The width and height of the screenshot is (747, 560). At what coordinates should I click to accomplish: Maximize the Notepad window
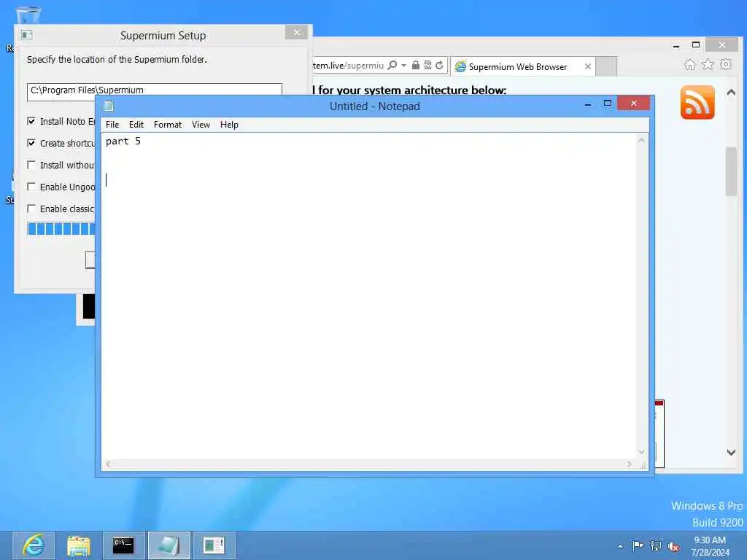608,104
